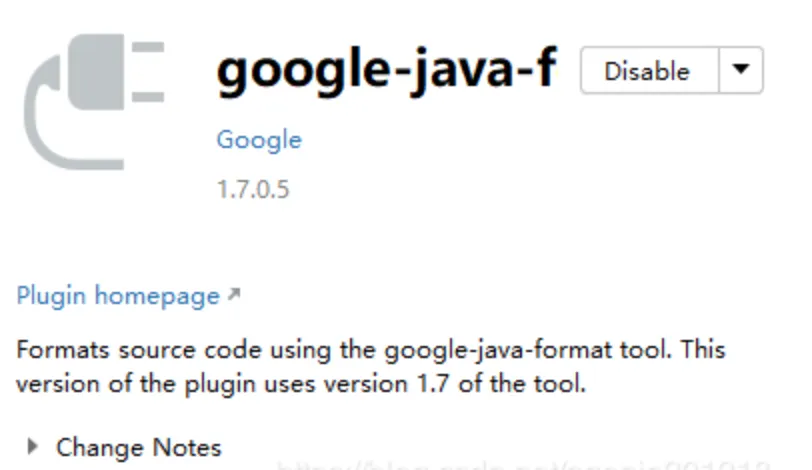Click the external-link arrow beside Plugin homepage
The height and width of the screenshot is (470, 812).
(x=234, y=295)
